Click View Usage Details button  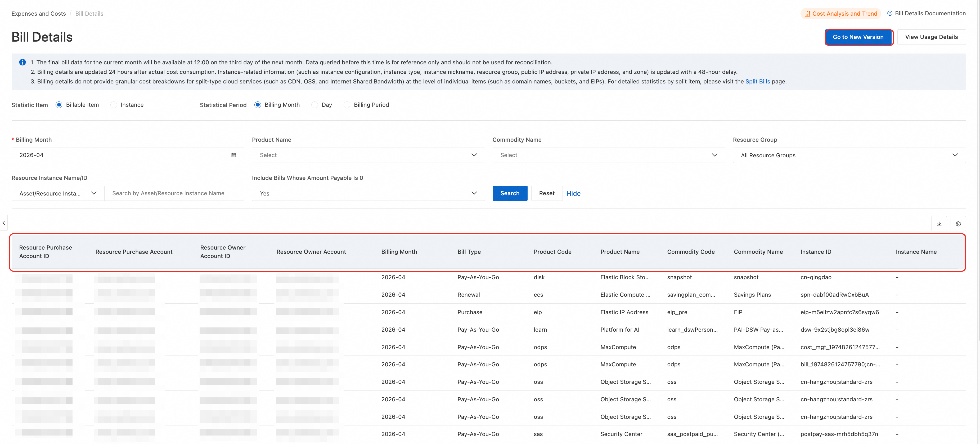[931, 37]
